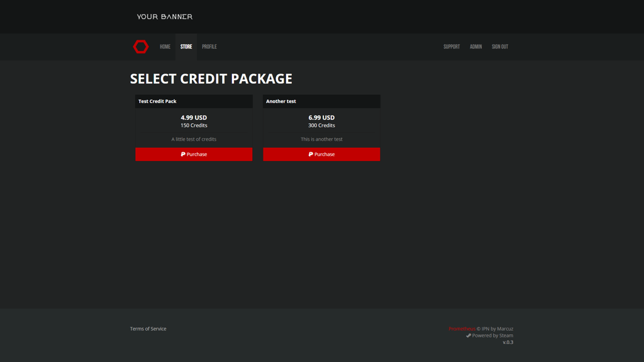Click the YOUR BANNER header text
644x362 pixels.
[x=165, y=17]
